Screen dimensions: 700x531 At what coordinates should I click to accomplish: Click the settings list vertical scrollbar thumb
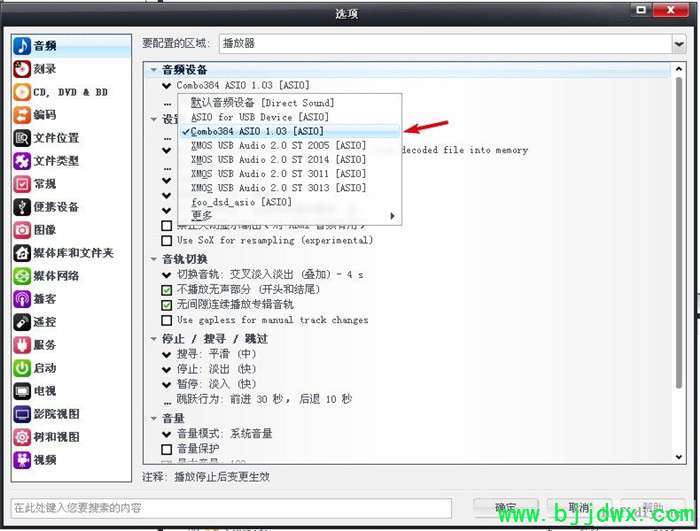679,232
